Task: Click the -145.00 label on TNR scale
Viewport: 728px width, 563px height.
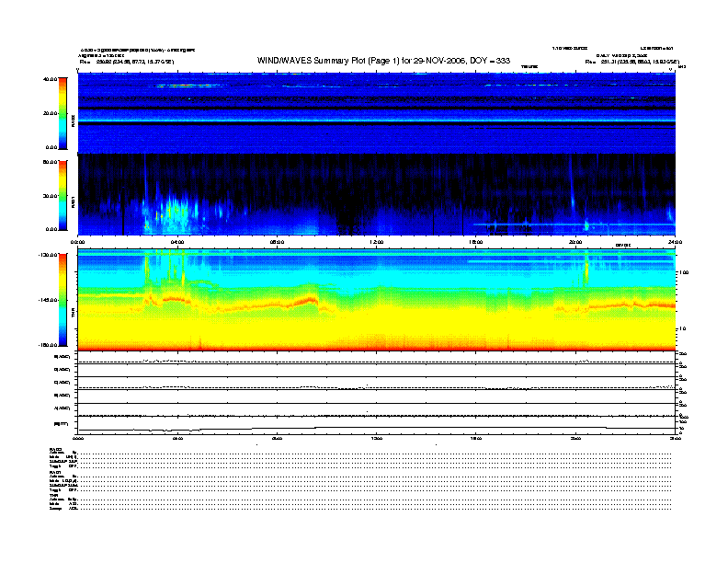Action: (48, 300)
